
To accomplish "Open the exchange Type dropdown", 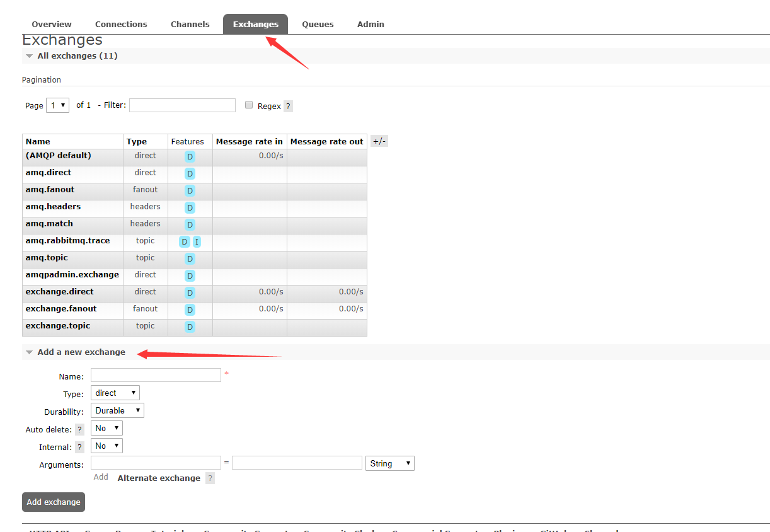I will tap(115, 393).
